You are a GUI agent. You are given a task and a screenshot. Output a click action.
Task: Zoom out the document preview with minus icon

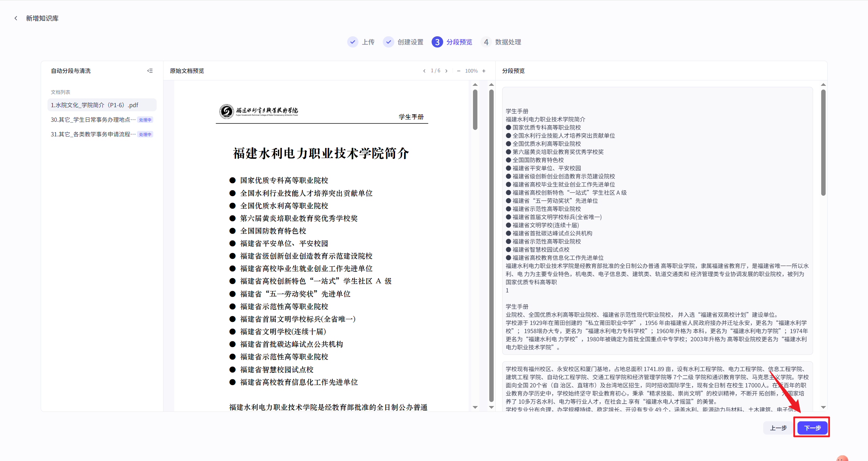click(458, 71)
